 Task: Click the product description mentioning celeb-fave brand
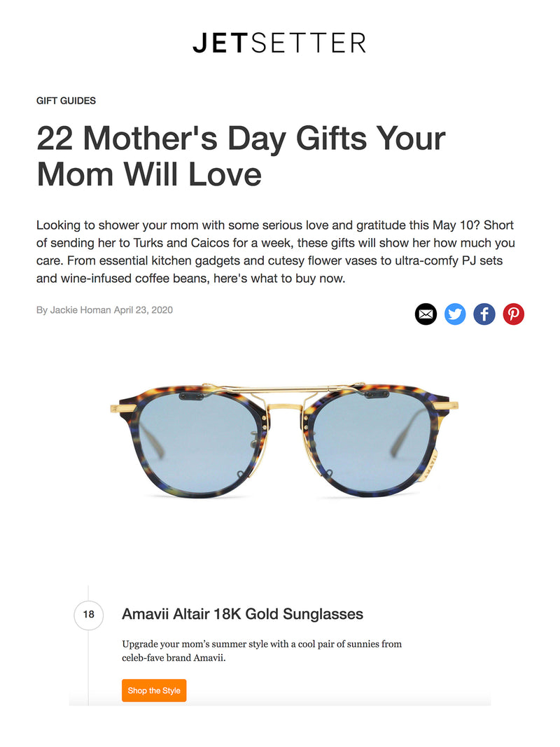pyautogui.click(x=262, y=650)
